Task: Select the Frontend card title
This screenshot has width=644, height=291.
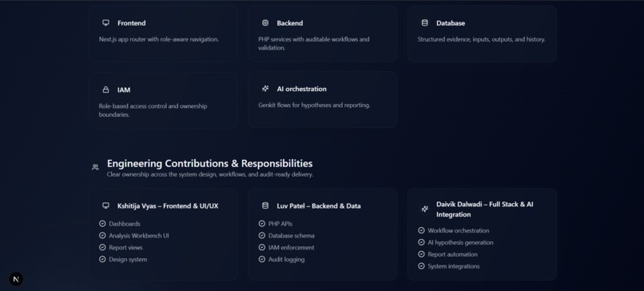Action: tap(131, 23)
